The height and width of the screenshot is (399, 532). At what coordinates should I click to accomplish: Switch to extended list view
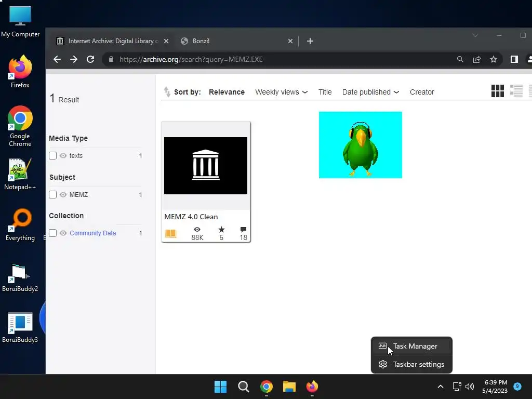[x=516, y=91]
